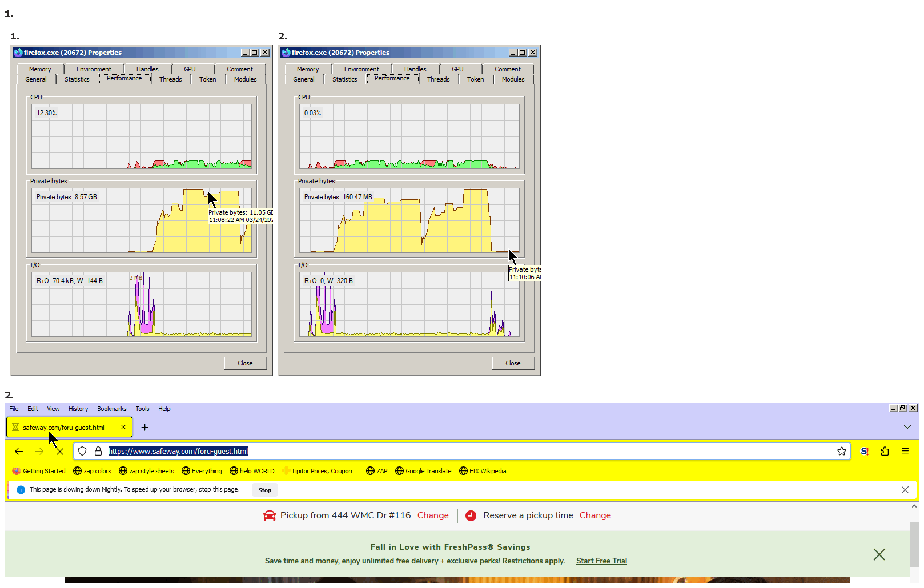This screenshot has width=924, height=588.
Task: Click I/O graph in second Properties window
Action: [x=409, y=304]
